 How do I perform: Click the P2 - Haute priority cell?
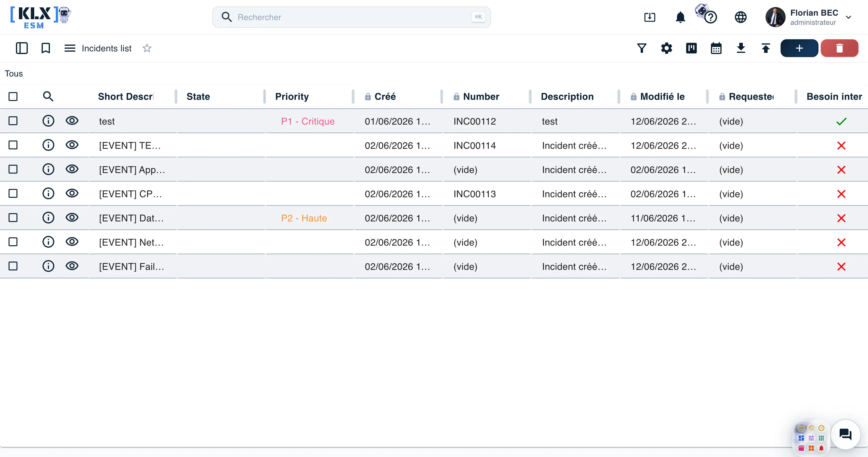(x=304, y=218)
